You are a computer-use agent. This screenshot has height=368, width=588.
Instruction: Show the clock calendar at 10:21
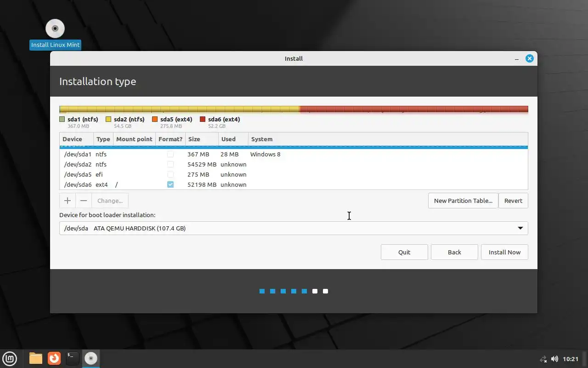571,359
